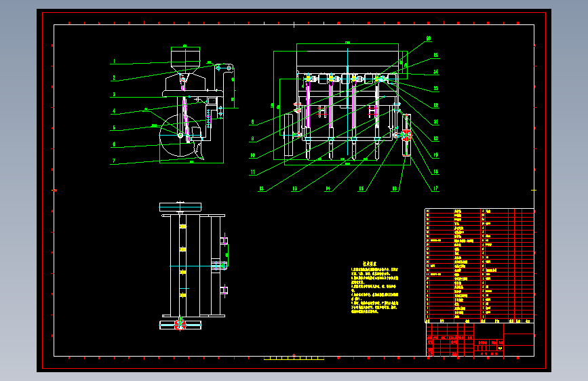
Task: Select the yellow scale bar at bottom border
Action: (294, 358)
